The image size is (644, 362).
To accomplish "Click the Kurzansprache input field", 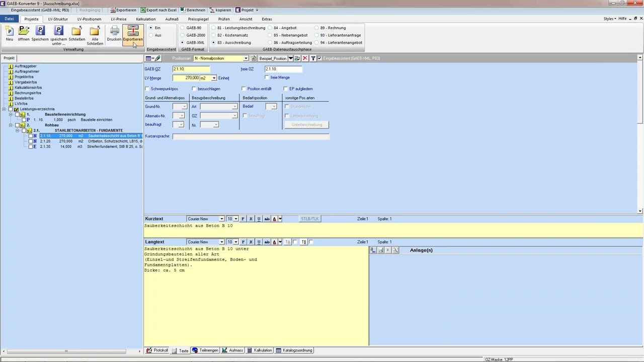I will [251, 136].
